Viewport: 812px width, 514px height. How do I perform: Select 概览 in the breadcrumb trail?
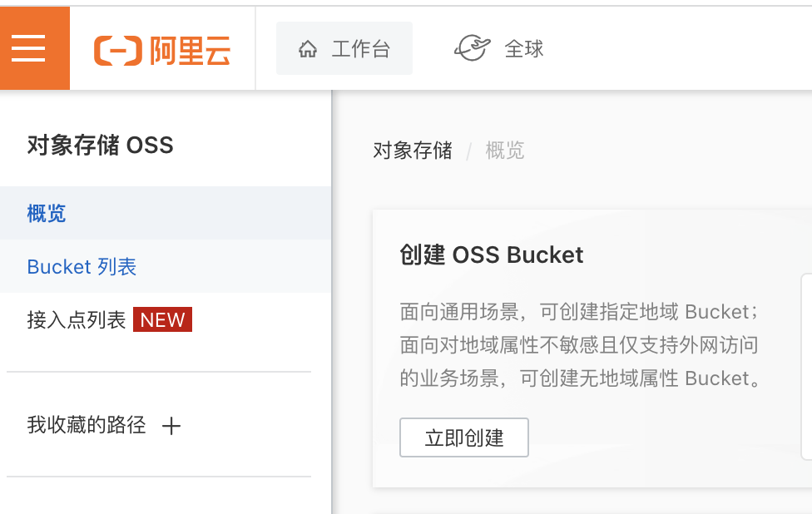coord(504,151)
